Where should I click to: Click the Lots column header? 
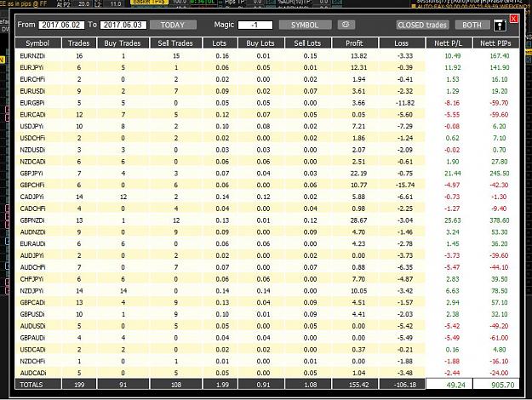coord(220,43)
